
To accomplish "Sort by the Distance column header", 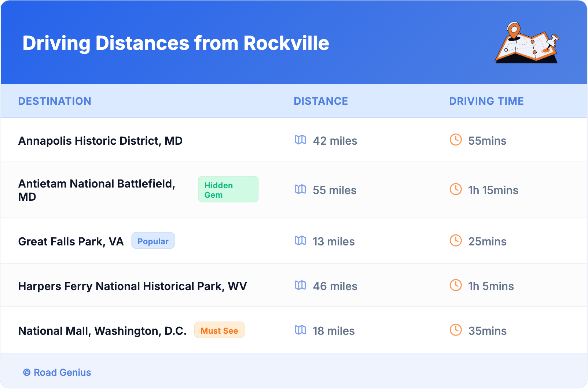I will [321, 101].
